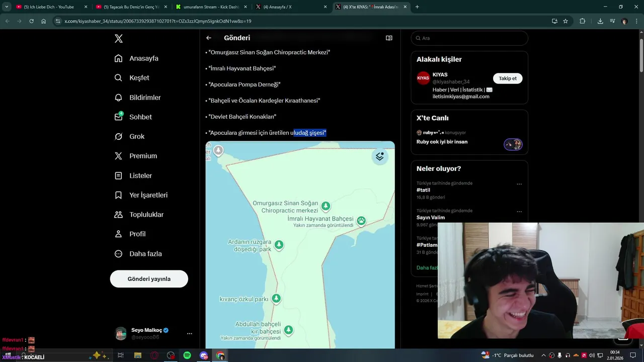Click Gönderi yayınla button
This screenshot has height=362, width=644.
click(149, 279)
